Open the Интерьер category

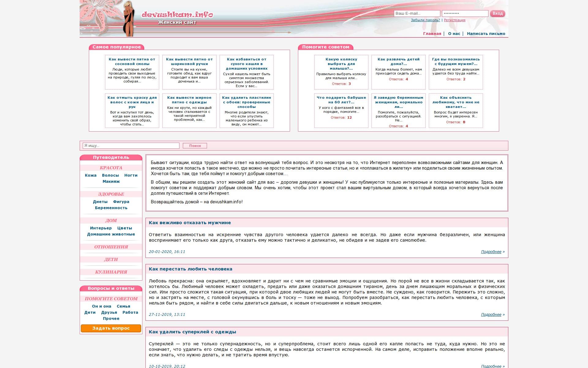(101, 228)
